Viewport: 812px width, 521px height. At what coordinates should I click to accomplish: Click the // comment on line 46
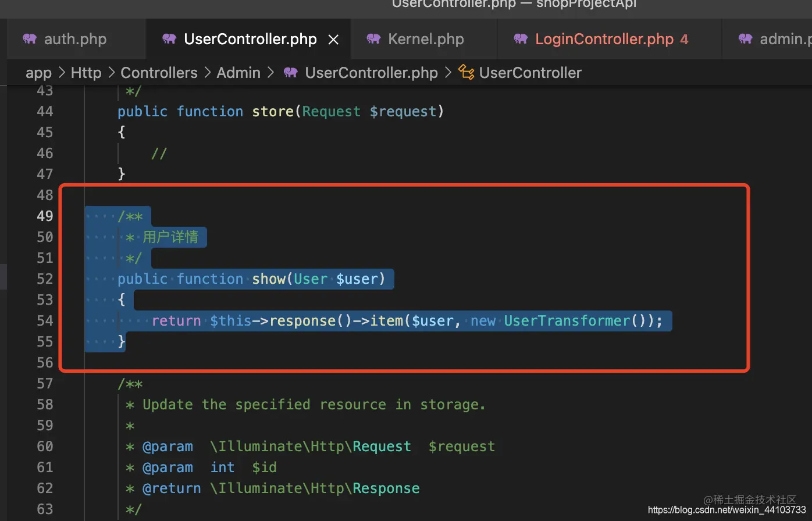click(x=159, y=153)
